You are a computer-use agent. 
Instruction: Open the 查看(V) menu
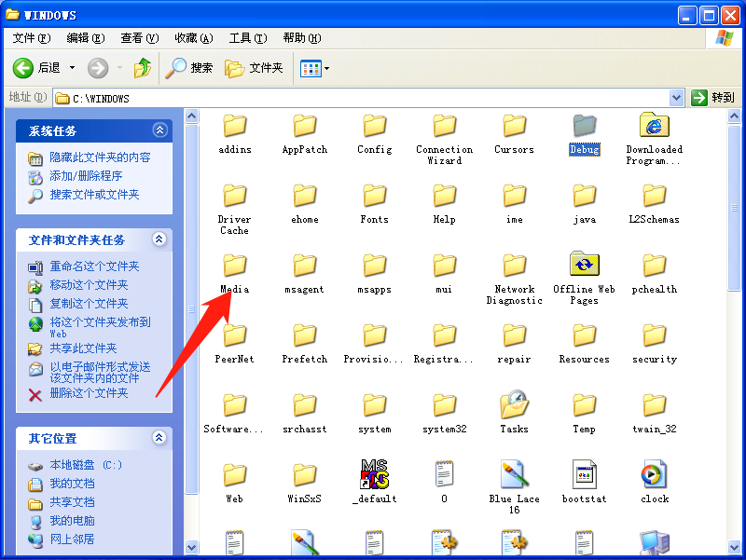point(139,38)
